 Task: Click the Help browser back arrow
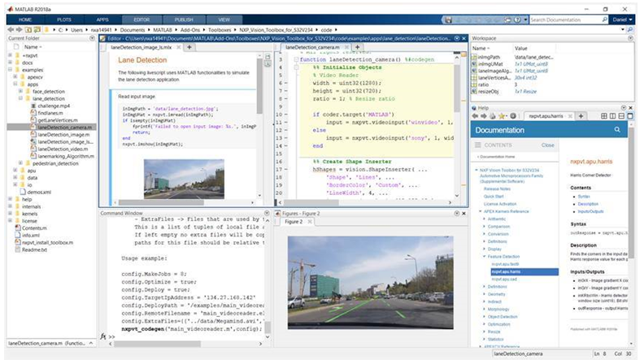475,115
